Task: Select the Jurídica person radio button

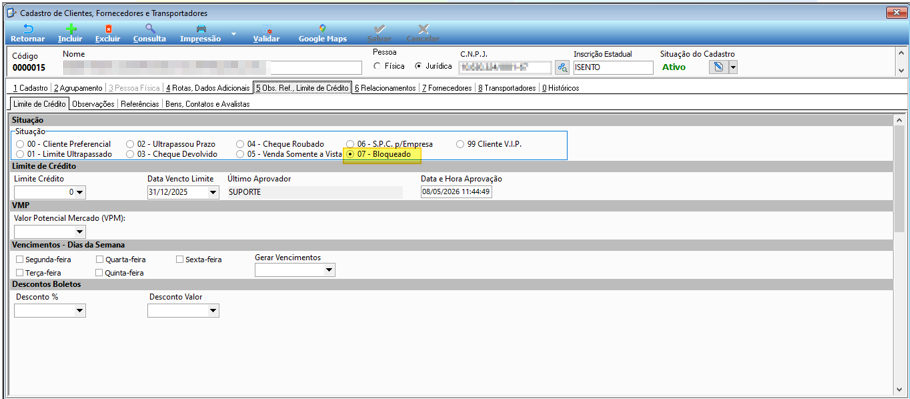Action: click(x=418, y=66)
